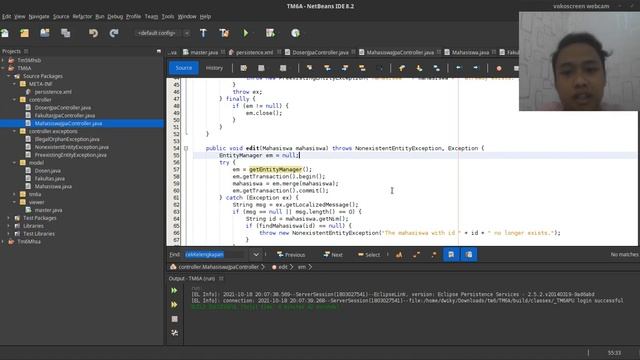The image size is (640, 360).
Task: Toggle highlight search icon in editor toolbar
Action: coord(362,68)
